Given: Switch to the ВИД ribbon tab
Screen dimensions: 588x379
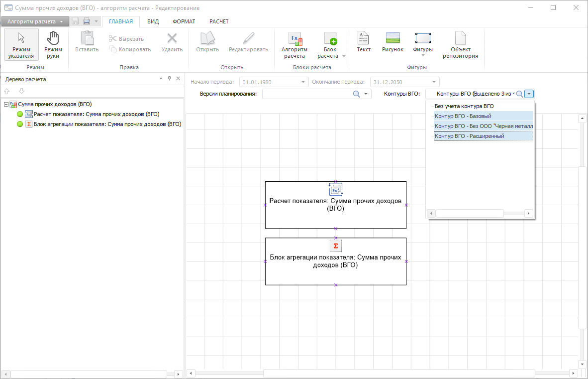Looking at the screenshot, I should [153, 21].
